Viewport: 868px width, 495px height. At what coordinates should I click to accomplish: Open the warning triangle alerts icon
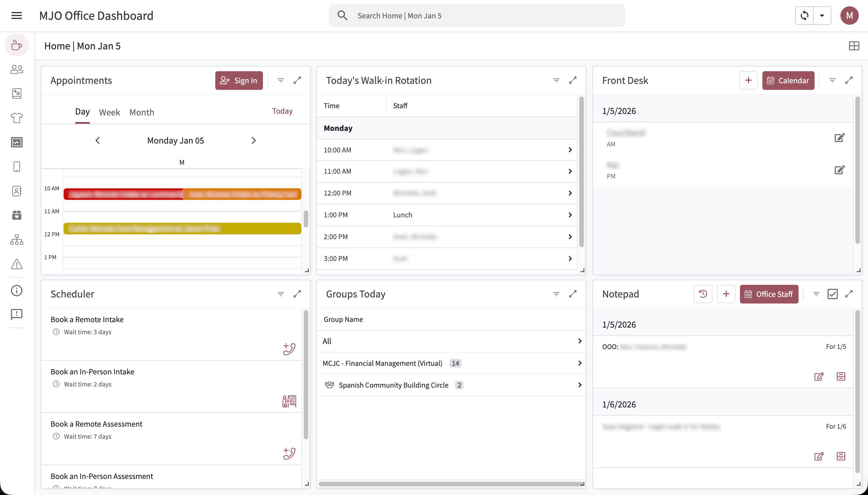17,264
